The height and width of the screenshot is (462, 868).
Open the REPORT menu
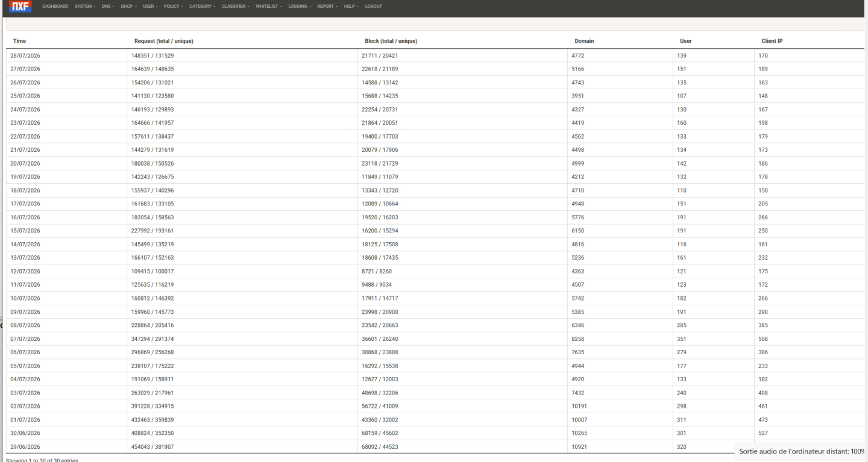(327, 7)
